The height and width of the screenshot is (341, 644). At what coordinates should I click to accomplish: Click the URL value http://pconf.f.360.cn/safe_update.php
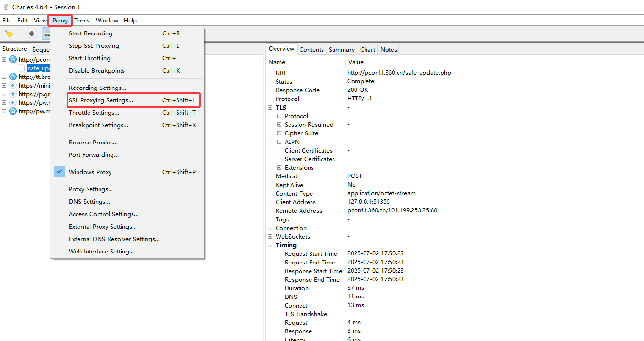[399, 73]
